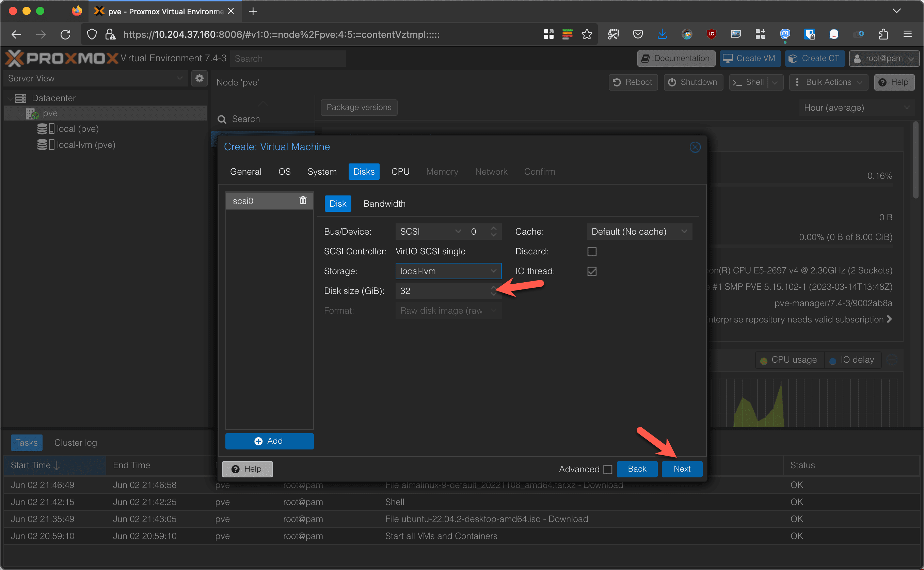Open the Firefox hamburger menu
This screenshot has height=570, width=924.
click(907, 34)
